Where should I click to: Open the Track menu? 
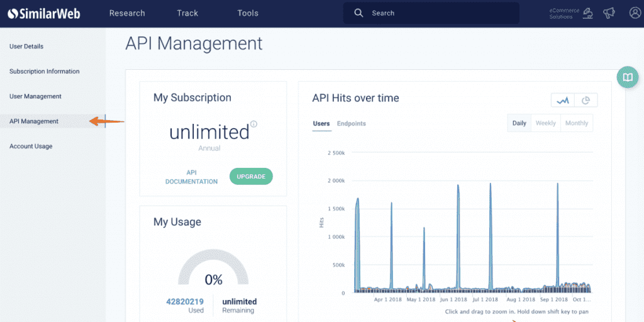187,13
